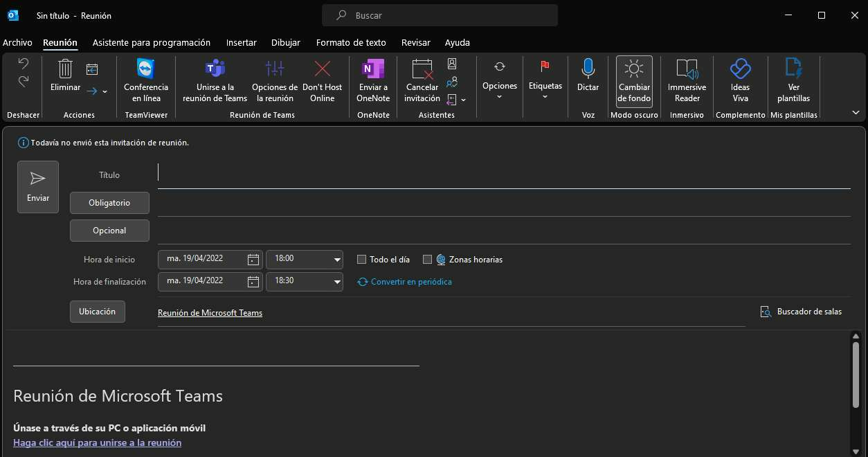Open the Archivo menu

click(17, 42)
